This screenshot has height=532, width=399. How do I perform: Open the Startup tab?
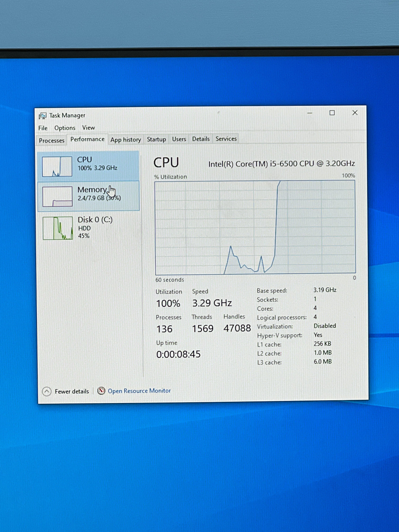point(157,139)
